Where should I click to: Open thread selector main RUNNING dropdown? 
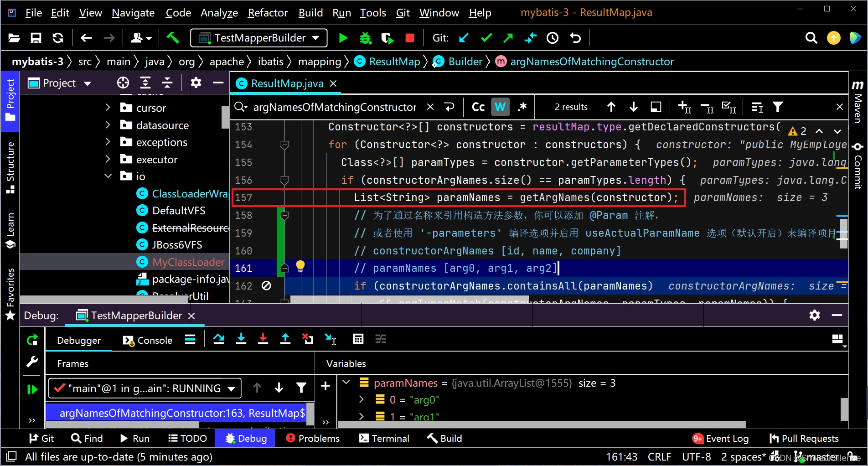[145, 388]
